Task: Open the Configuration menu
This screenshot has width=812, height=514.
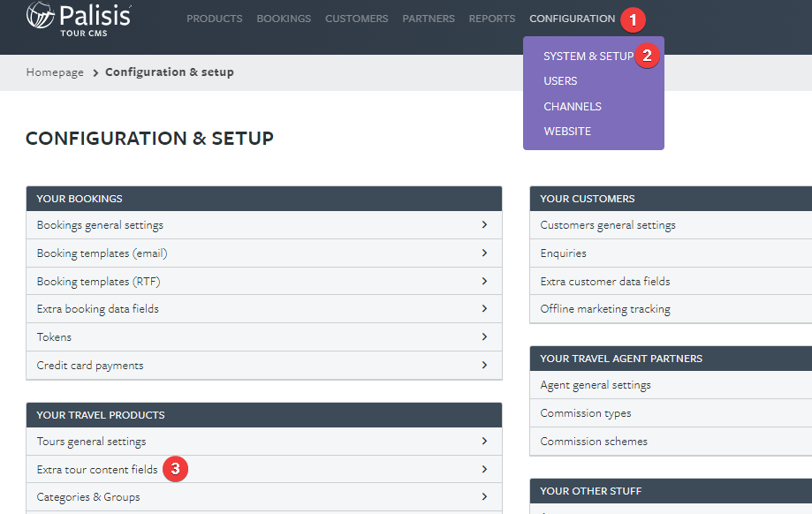Action: 573,19
